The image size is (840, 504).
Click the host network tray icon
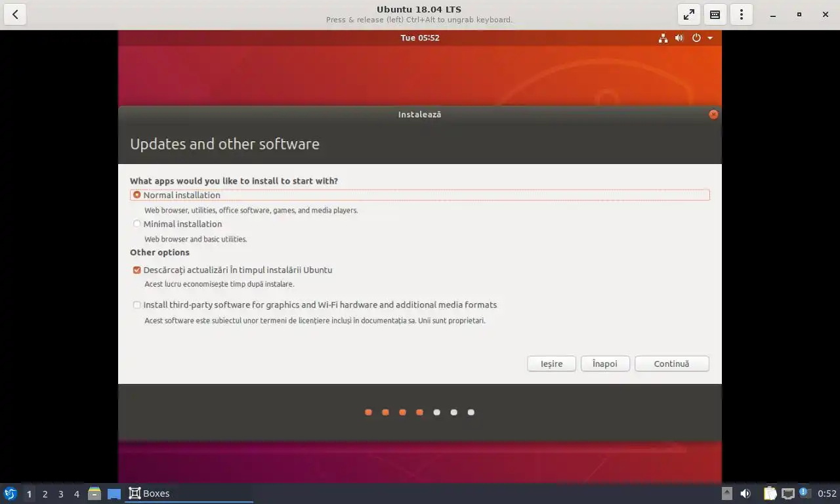pyautogui.click(x=788, y=493)
